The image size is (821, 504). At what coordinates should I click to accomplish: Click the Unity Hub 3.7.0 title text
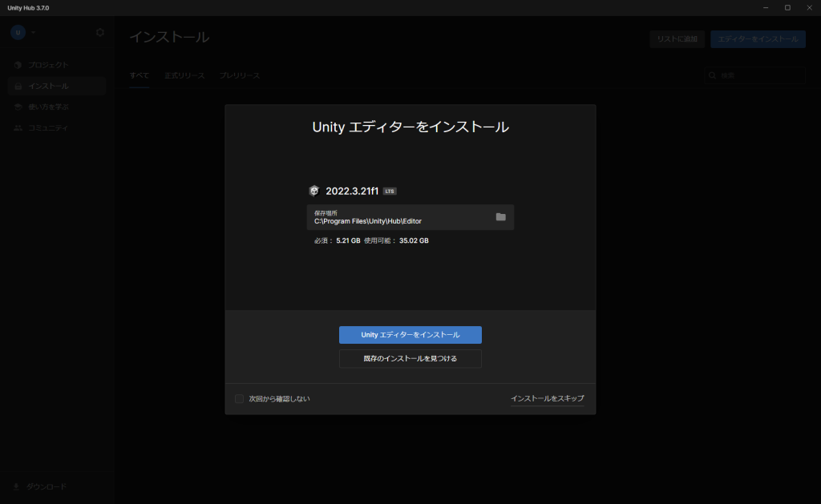(x=28, y=8)
